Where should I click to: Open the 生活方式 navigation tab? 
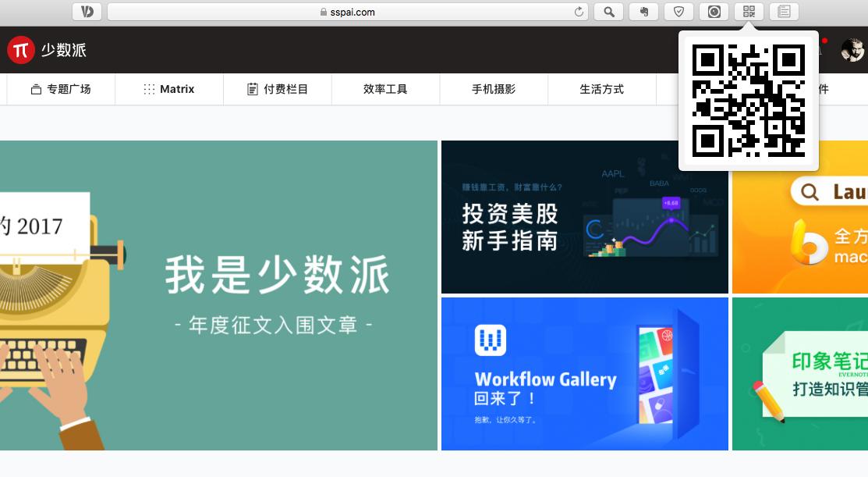click(x=602, y=89)
